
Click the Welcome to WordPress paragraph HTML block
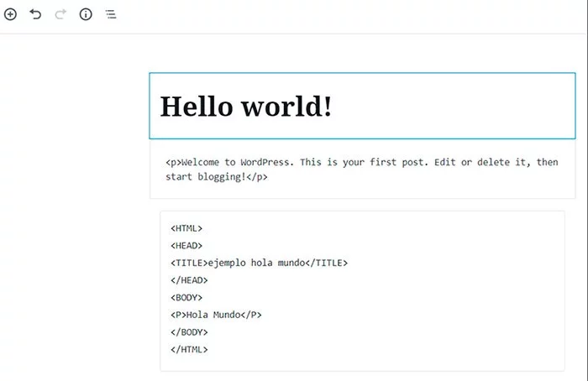click(362, 170)
